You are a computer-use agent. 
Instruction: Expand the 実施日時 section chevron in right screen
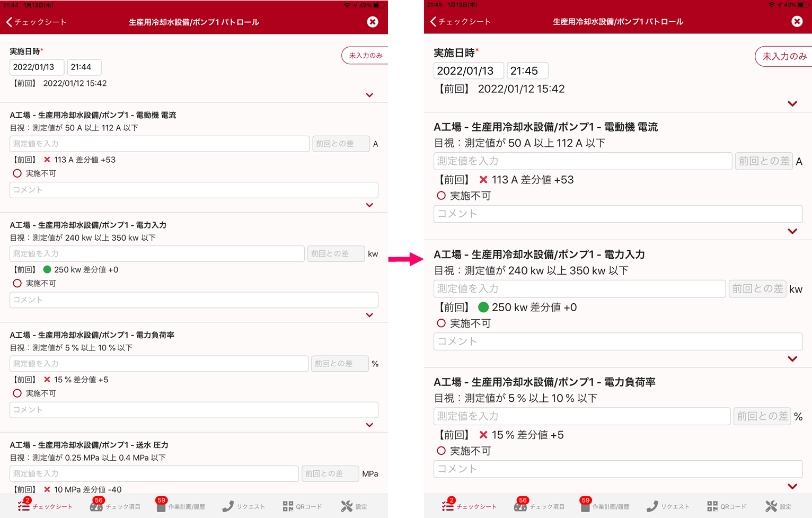pyautogui.click(x=792, y=104)
